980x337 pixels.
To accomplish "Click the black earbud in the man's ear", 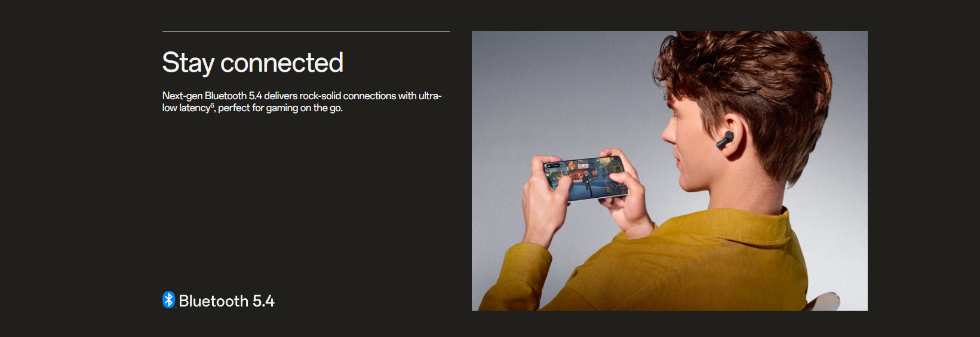I will 724,141.
